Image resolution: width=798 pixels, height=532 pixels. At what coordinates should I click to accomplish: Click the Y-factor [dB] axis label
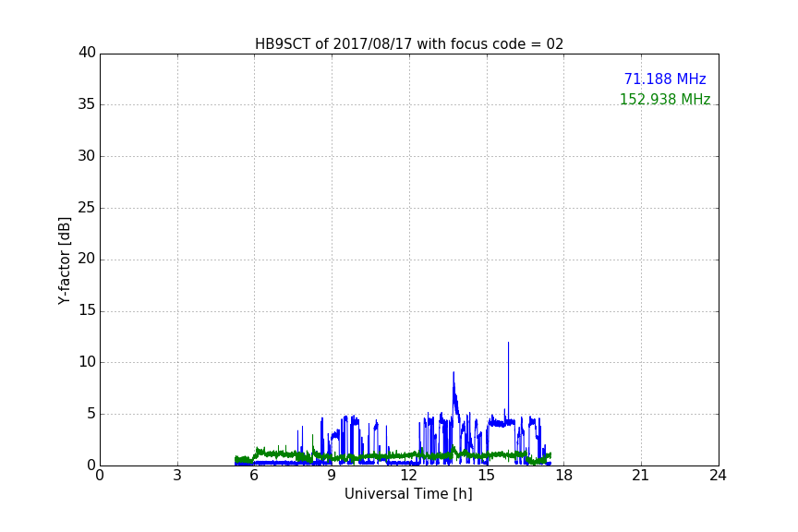point(64,260)
